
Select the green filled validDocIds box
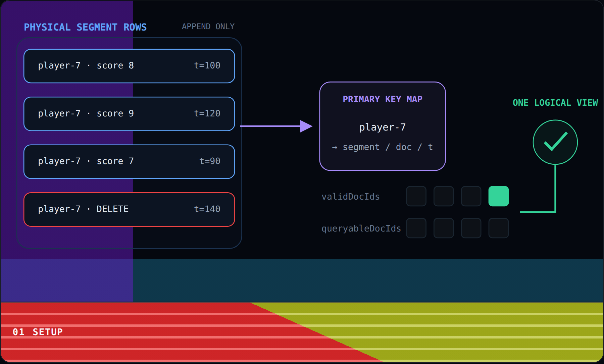499,196
